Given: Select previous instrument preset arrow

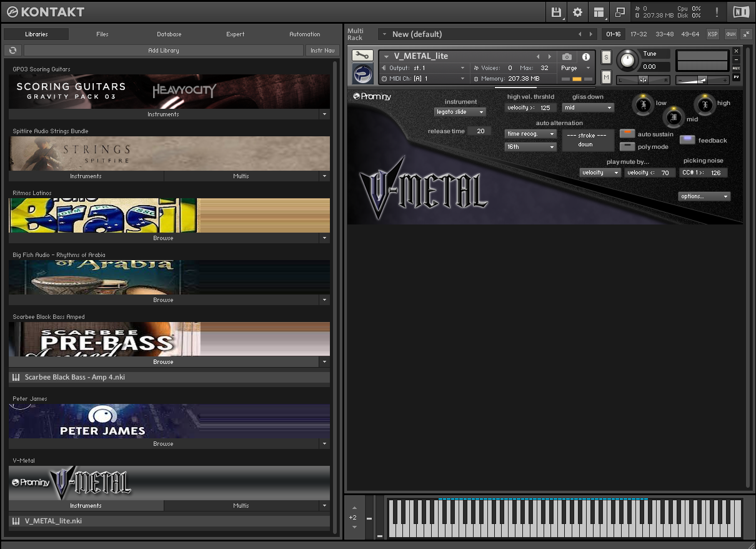Looking at the screenshot, I should 538,56.
